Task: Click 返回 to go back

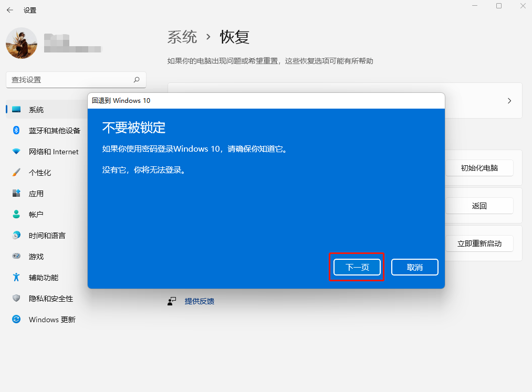Action: (479, 205)
